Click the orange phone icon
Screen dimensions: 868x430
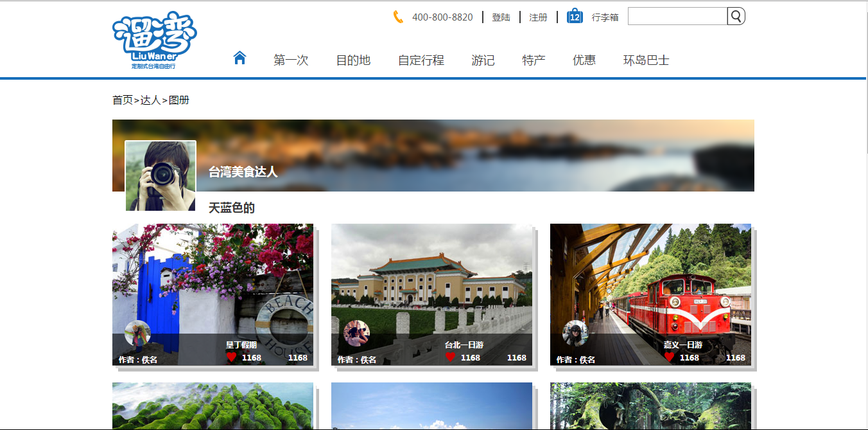(x=398, y=17)
